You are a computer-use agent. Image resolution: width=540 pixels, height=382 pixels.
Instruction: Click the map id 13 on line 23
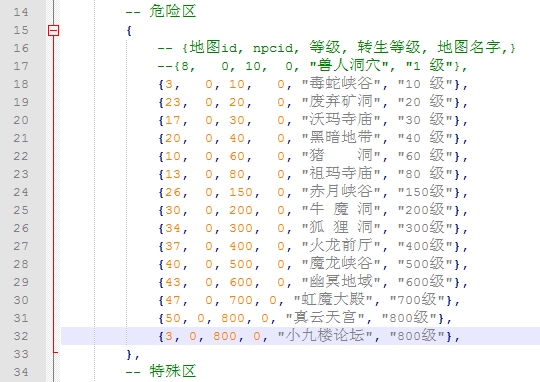pos(173,174)
